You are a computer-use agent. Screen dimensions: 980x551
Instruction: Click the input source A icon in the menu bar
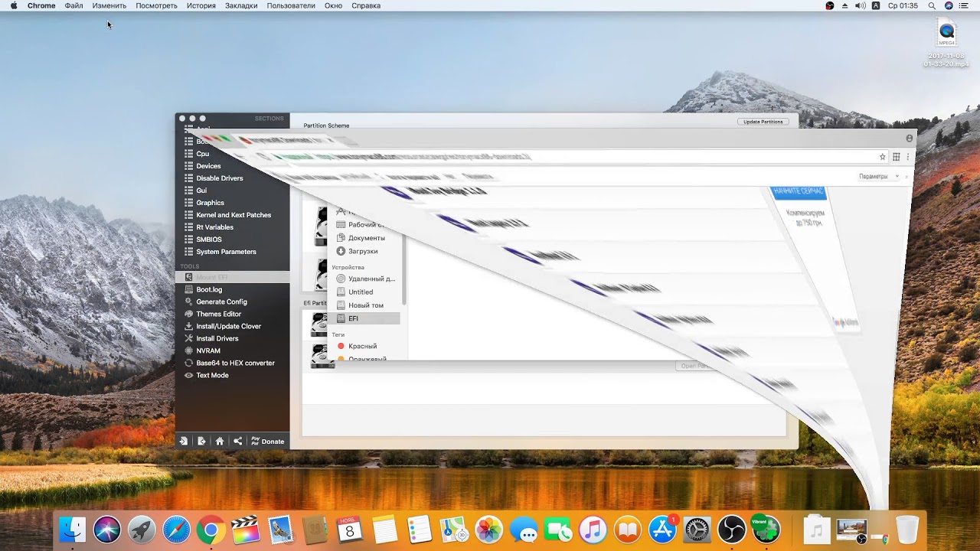click(x=876, y=5)
